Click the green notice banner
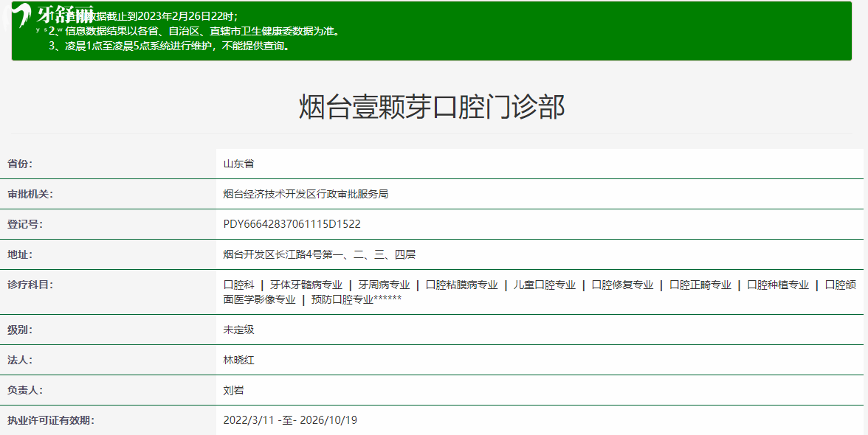 click(517, 31)
